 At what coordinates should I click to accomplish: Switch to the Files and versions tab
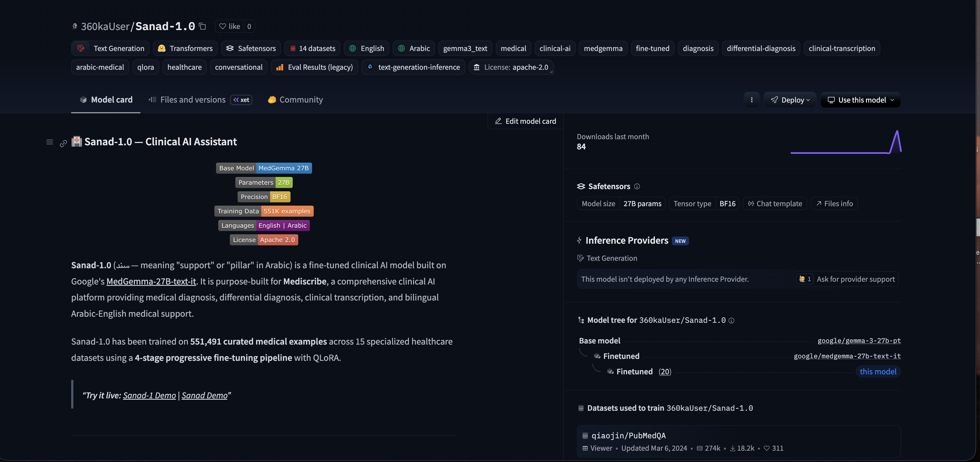coord(200,100)
